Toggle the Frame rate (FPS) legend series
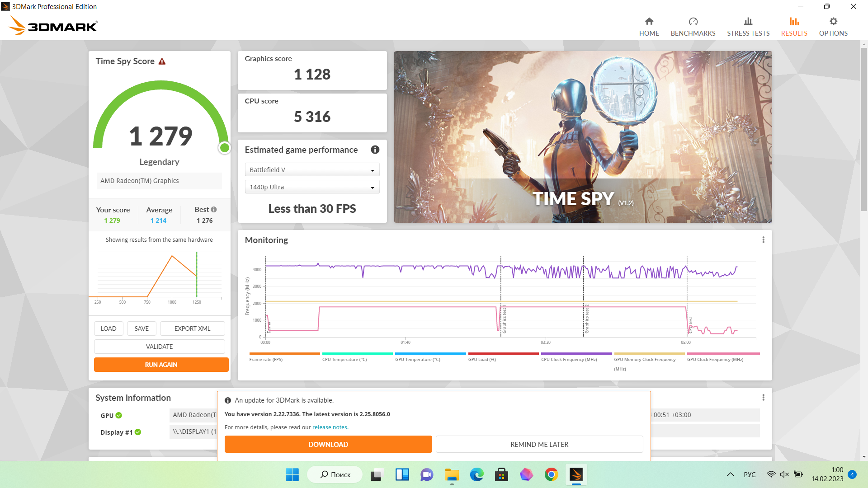This screenshot has height=488, width=868. [266, 360]
